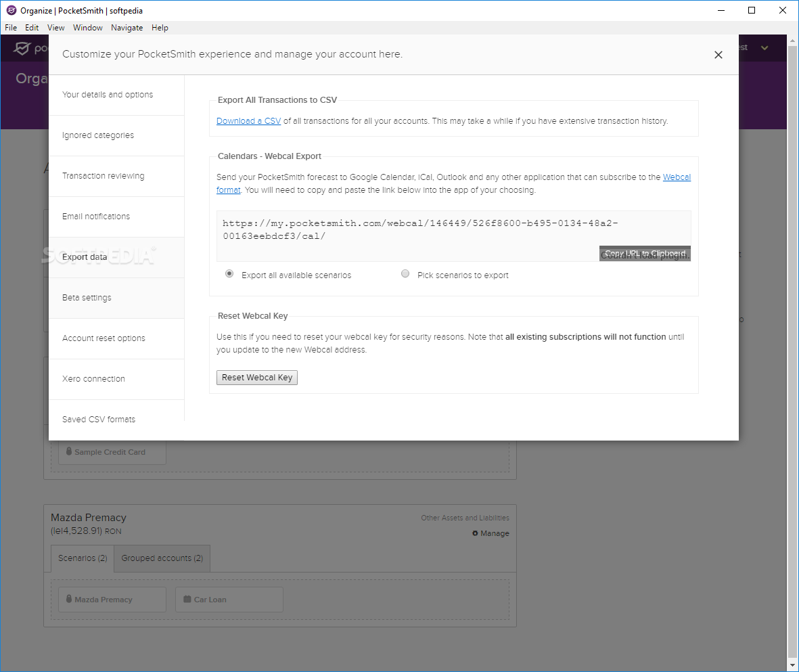799x672 pixels.
Task: Select Export data section
Action: [x=116, y=257]
